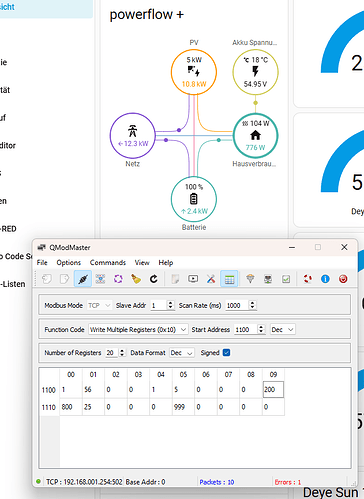
Task: Select register cell with value 800
Action: [x=71, y=407]
